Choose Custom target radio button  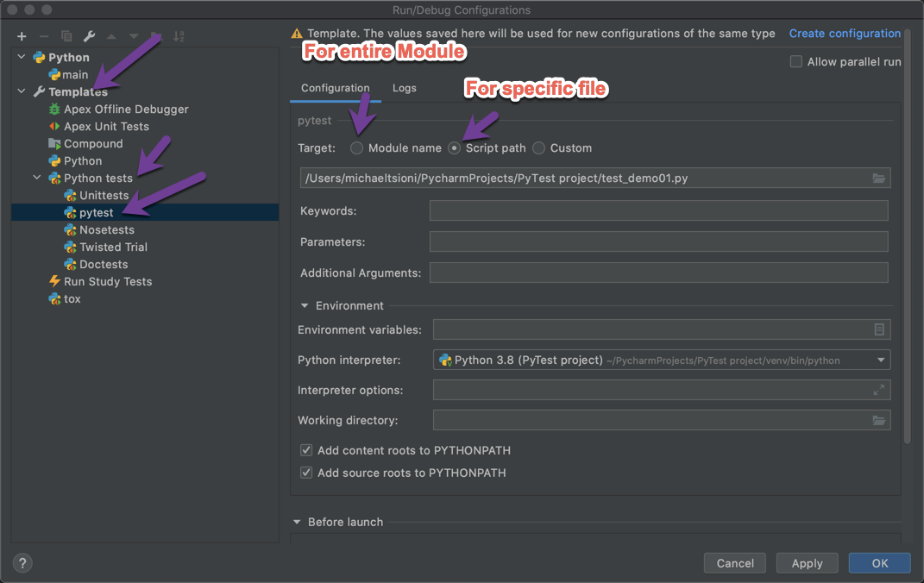coord(538,148)
